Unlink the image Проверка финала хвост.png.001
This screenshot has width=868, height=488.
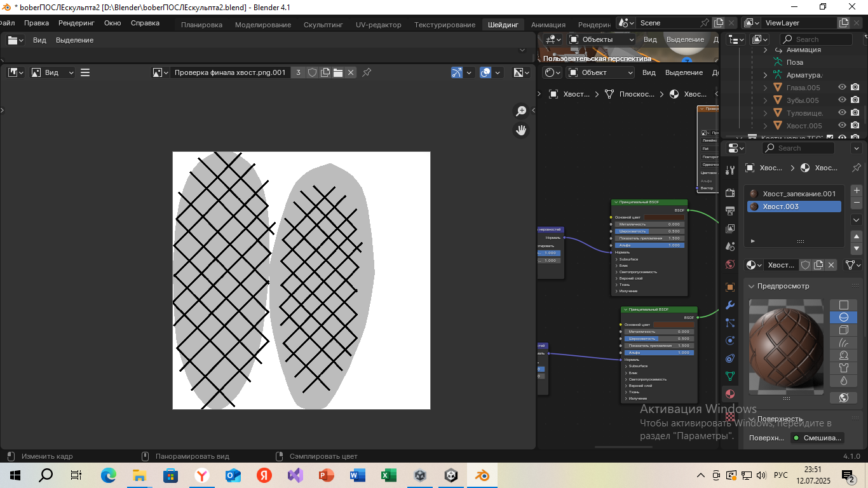coord(351,72)
